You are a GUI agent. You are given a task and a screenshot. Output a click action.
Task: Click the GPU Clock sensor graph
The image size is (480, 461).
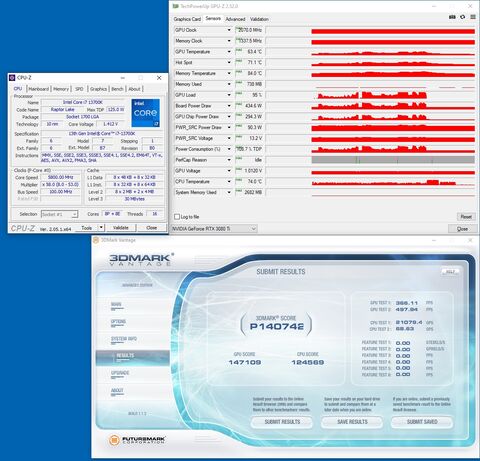370,30
